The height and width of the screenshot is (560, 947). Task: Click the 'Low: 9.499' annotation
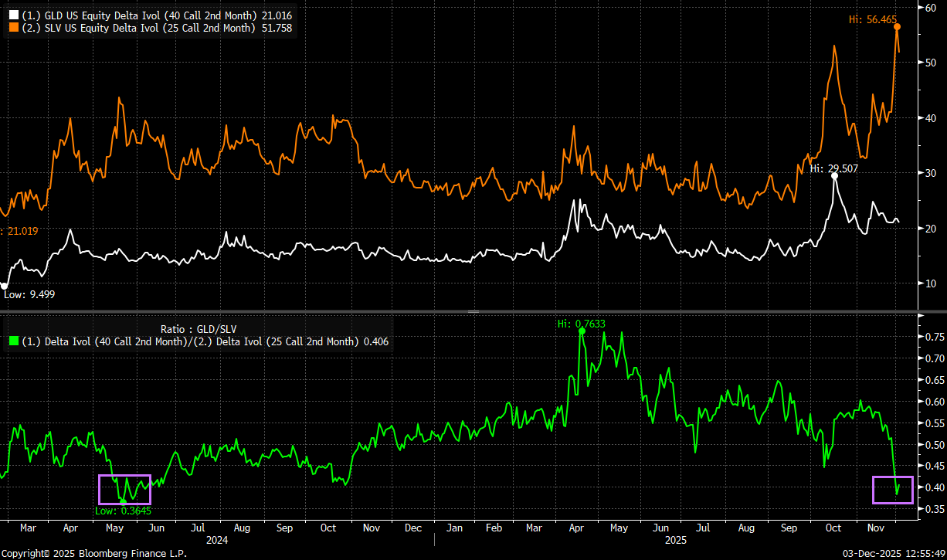(x=29, y=294)
